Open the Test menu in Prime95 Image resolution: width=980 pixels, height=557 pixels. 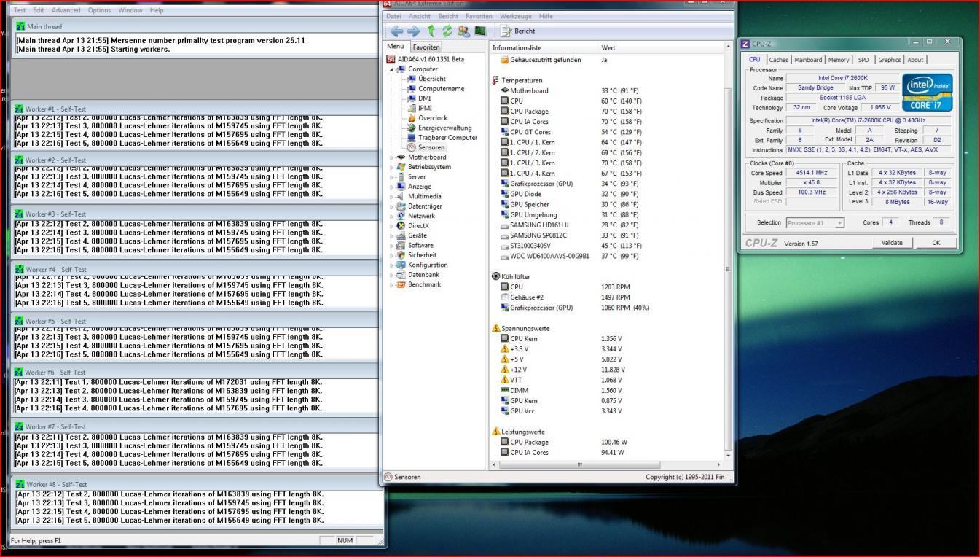tap(20, 10)
